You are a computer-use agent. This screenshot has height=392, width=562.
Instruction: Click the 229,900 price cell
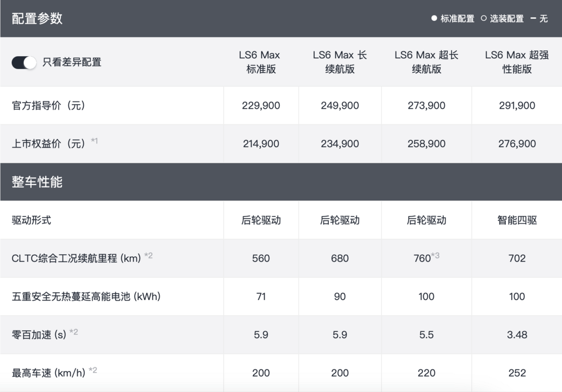click(261, 106)
